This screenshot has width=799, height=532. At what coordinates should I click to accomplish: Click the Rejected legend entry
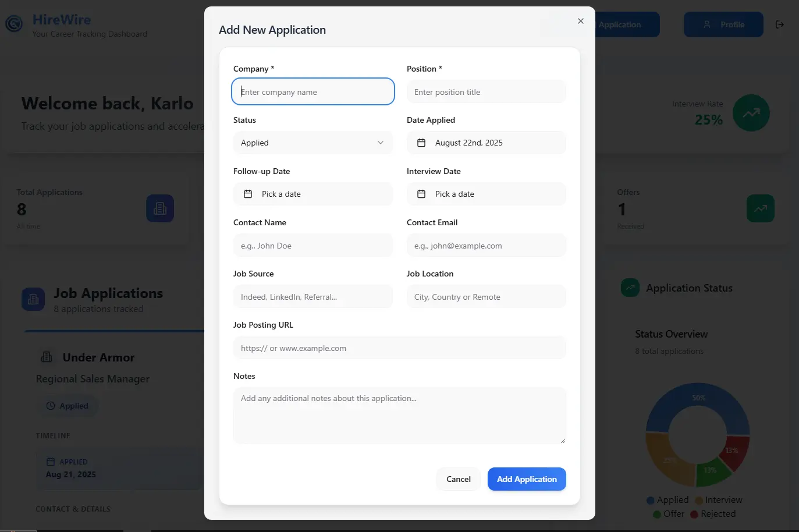pos(713,514)
